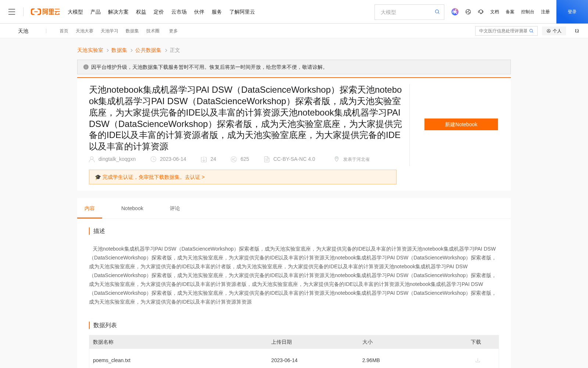
Task: Open 备案 link in header
Action: 510,12
